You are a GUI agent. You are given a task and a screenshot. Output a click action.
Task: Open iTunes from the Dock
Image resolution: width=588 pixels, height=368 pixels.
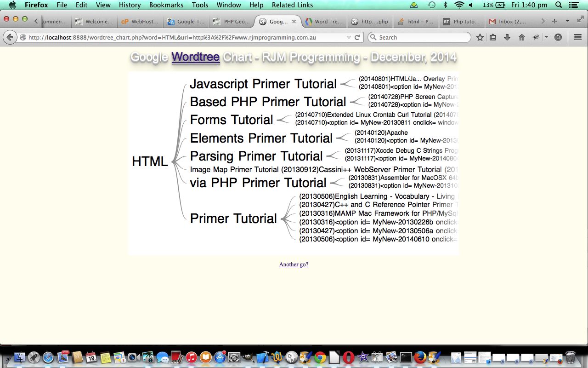tap(191, 357)
